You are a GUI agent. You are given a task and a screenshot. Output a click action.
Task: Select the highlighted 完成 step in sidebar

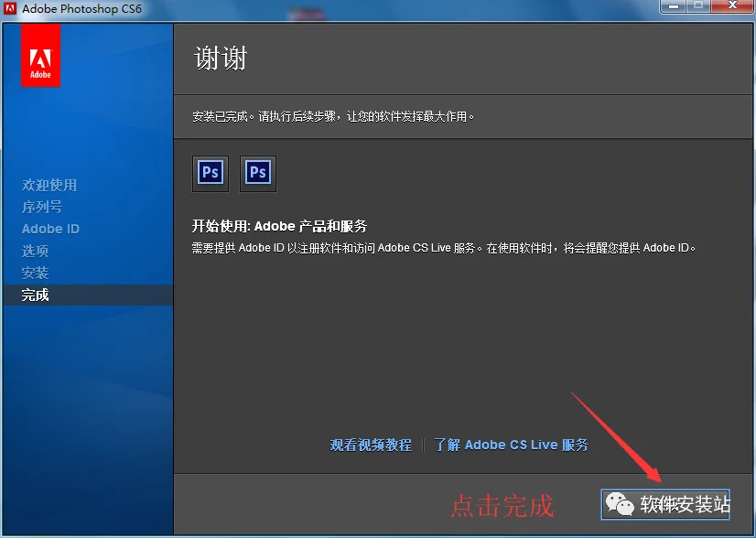(x=88, y=295)
